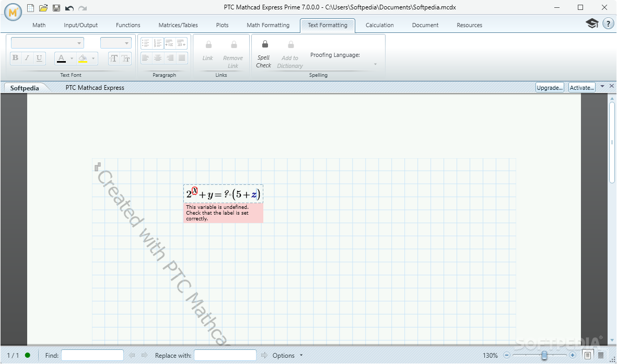Switch to page view layout

point(588,355)
